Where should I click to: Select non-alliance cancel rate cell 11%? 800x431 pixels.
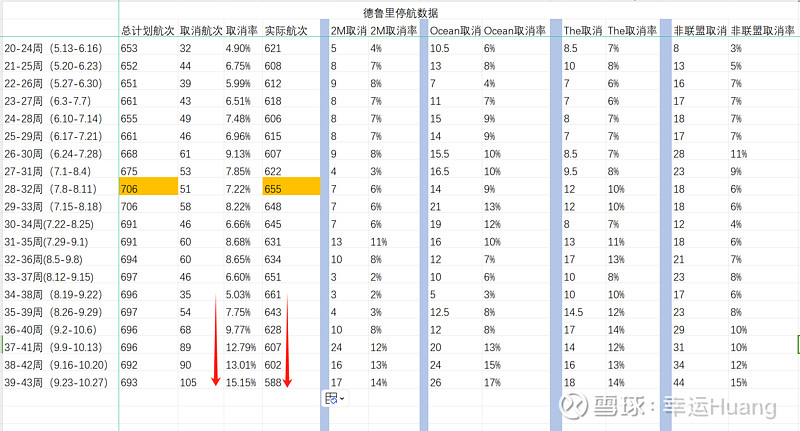click(x=739, y=154)
